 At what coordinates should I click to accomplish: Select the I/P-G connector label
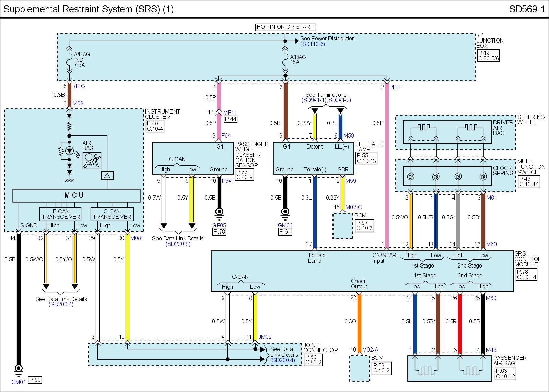[79, 86]
